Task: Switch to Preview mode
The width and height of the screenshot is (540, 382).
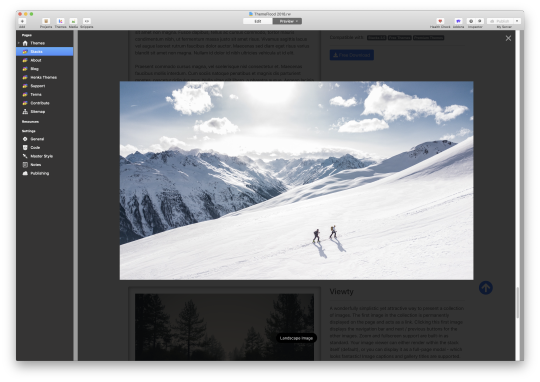Action: pyautogui.click(x=287, y=21)
